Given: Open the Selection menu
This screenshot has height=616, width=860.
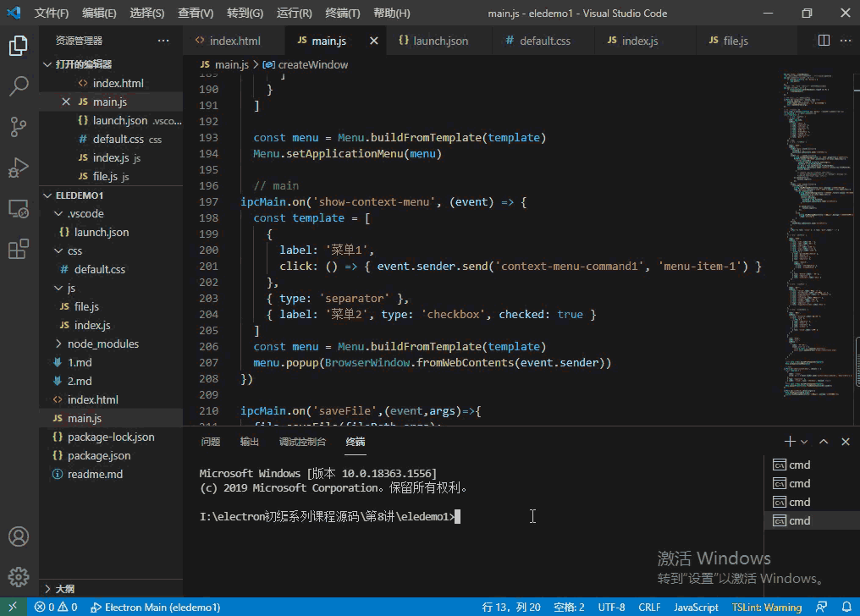Looking at the screenshot, I should 147,13.
